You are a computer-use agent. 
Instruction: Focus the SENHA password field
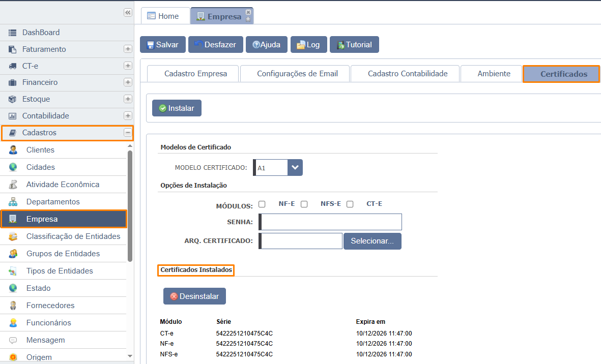pos(330,222)
